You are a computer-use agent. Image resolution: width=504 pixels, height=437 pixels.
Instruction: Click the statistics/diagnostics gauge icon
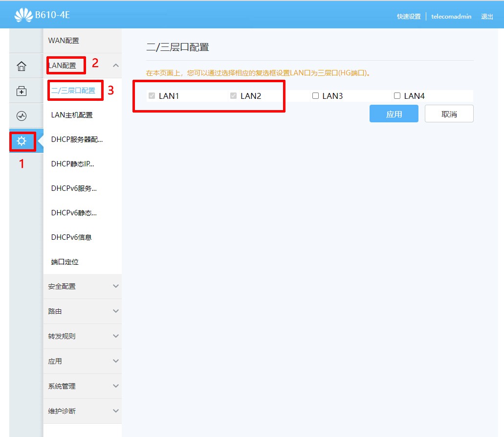(x=22, y=116)
